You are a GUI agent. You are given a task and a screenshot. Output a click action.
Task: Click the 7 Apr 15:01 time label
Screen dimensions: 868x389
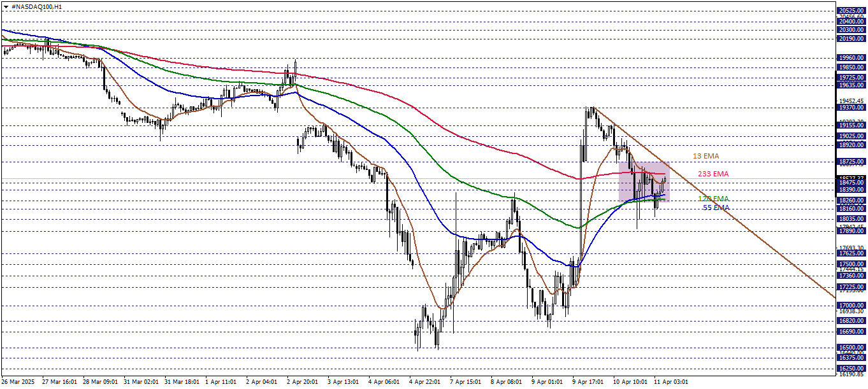(466, 382)
